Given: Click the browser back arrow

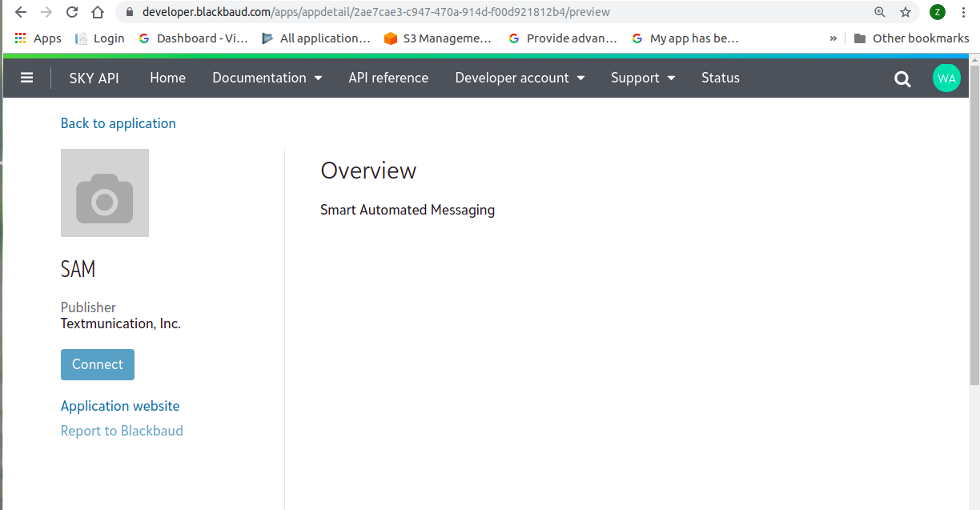Looking at the screenshot, I should [22, 12].
